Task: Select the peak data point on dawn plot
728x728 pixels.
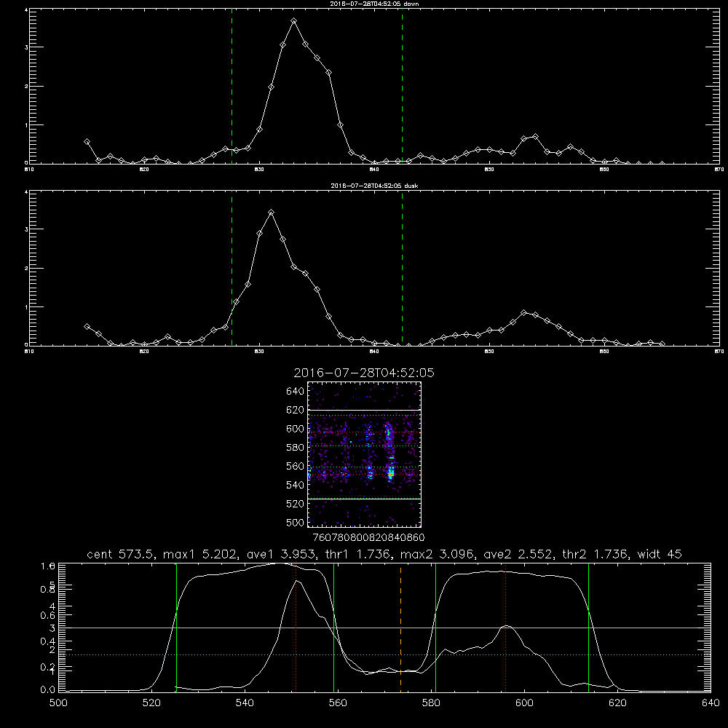Action: coord(294,21)
